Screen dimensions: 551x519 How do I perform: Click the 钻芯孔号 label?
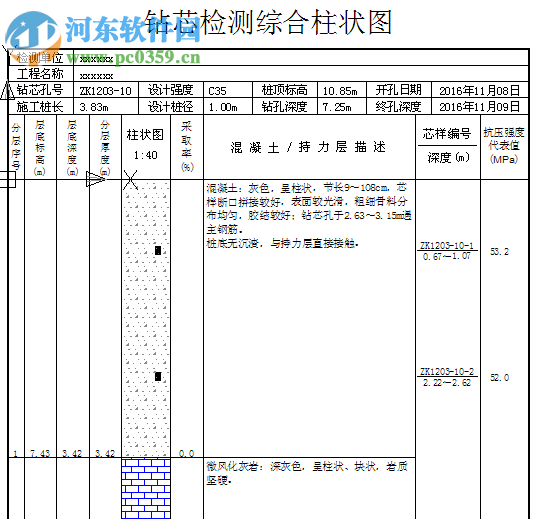pos(40,90)
